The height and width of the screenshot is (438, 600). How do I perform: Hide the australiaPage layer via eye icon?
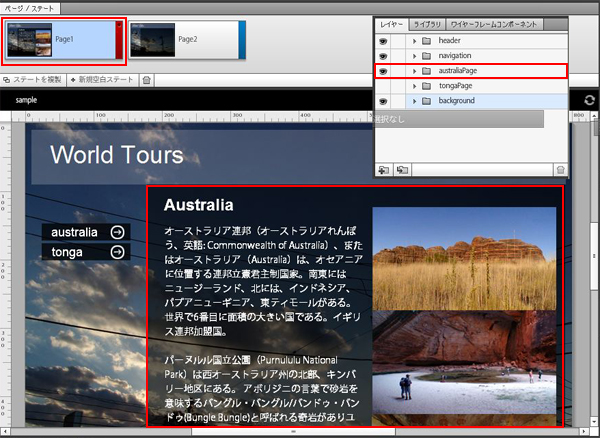tap(383, 71)
